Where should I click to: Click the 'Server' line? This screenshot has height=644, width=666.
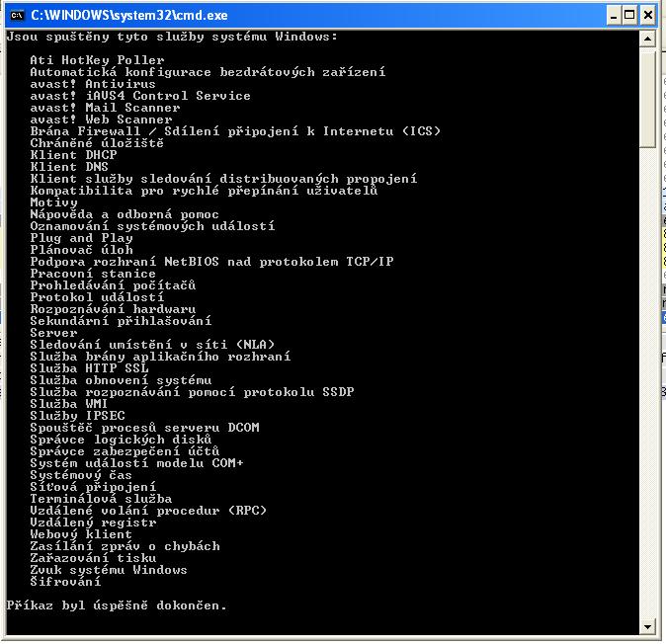pyautogui.click(x=54, y=333)
